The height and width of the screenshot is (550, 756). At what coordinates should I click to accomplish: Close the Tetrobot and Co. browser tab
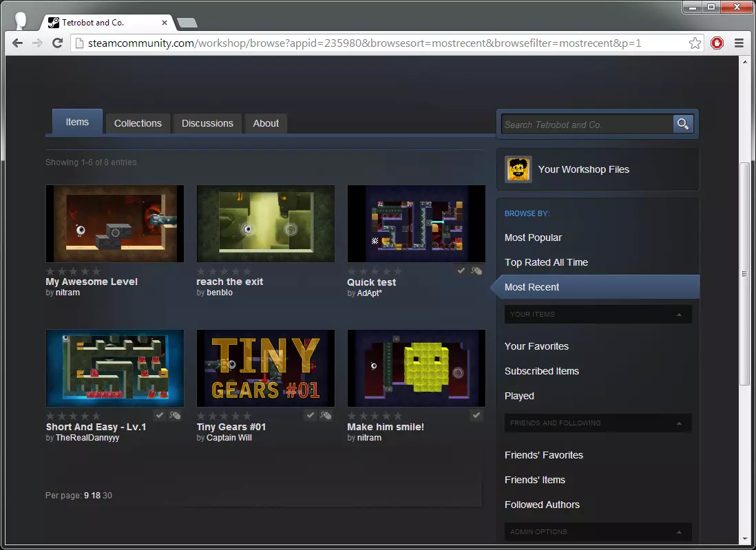[x=165, y=23]
